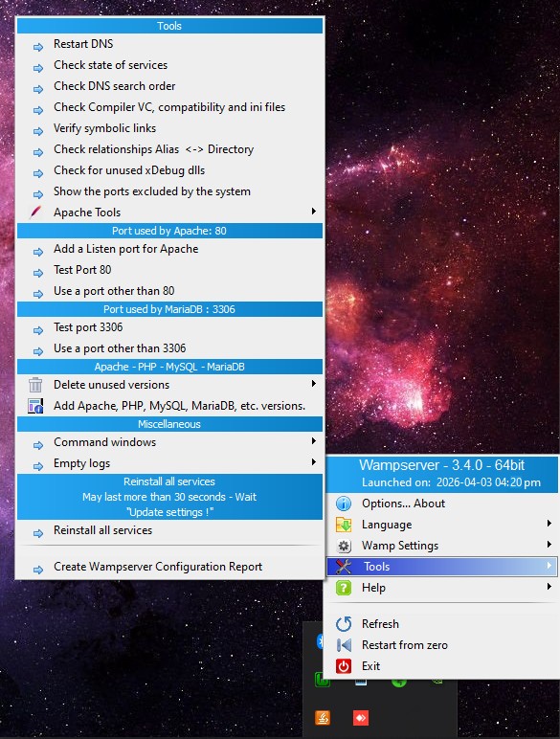The image size is (560, 739).
Task: Click the 'Launched on: 2026-04-03 04:20 pm' text
Action: [x=451, y=482]
